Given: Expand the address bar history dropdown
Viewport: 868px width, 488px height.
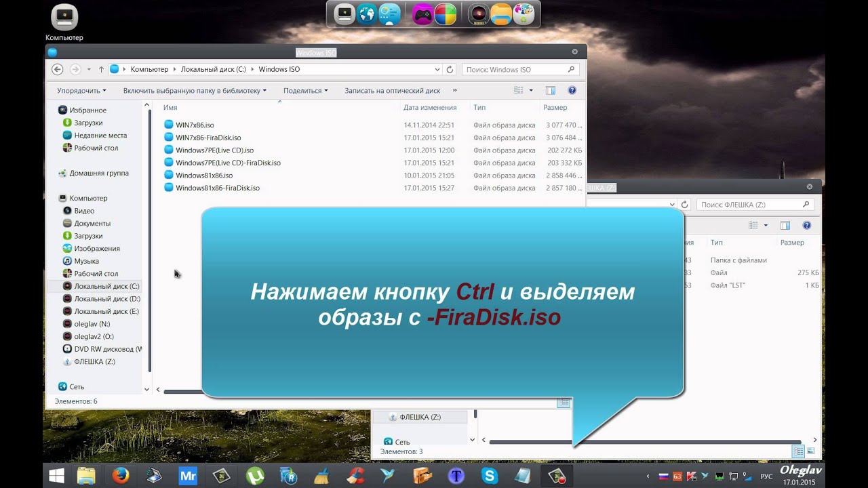Looking at the screenshot, I should [437, 69].
